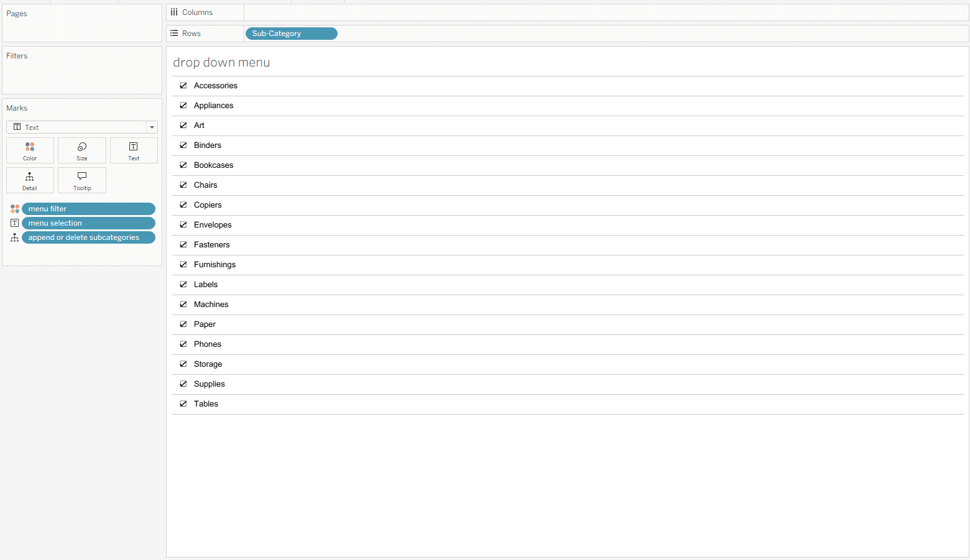Uncheck the Art checkbox
This screenshot has height=560, width=970.
pos(183,126)
